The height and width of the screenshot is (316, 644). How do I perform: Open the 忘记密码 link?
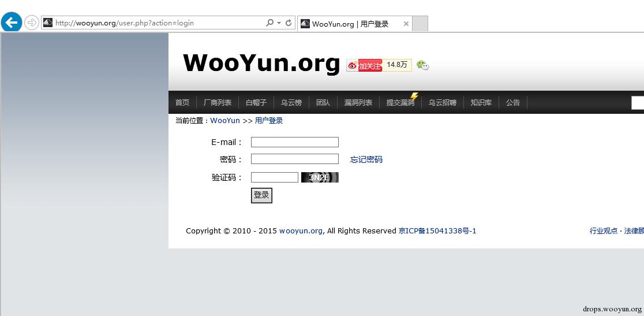366,159
